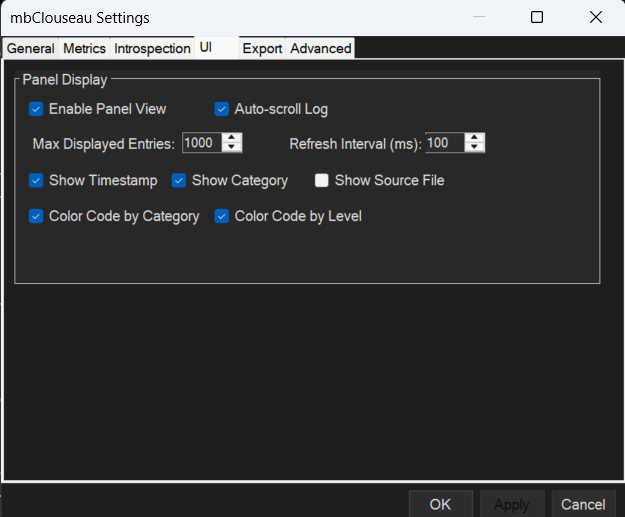The image size is (625, 517).
Task: Click the Apply button
Action: click(512, 504)
